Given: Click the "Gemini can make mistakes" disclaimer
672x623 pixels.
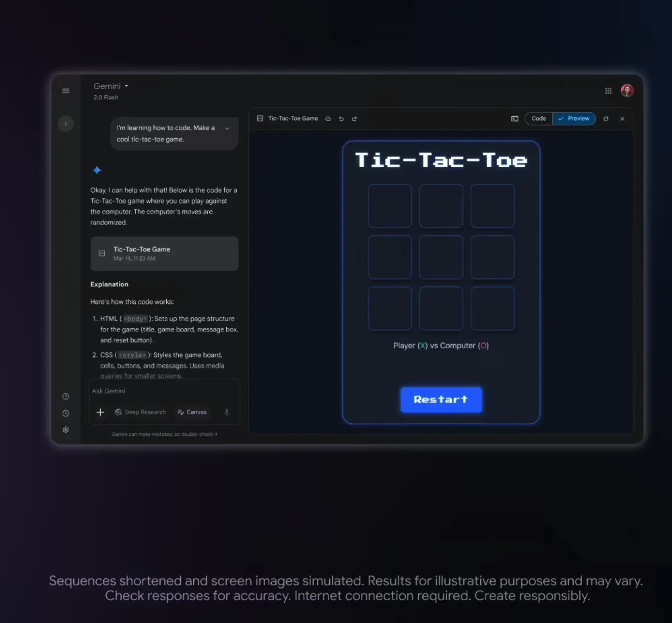Looking at the screenshot, I should pyautogui.click(x=164, y=434).
